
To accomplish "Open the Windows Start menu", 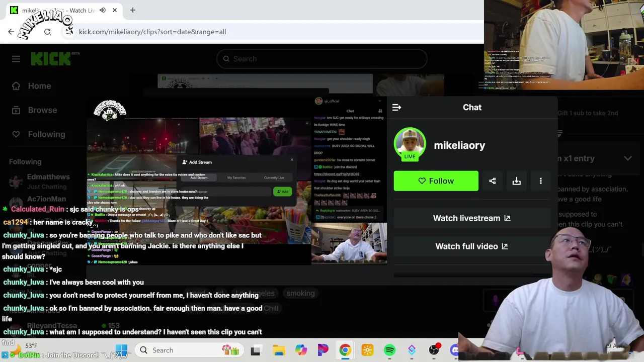I will click(x=121, y=350).
